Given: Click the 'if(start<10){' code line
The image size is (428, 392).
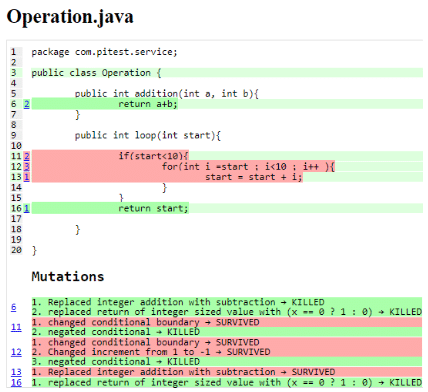Looking at the screenshot, I should point(154,156).
